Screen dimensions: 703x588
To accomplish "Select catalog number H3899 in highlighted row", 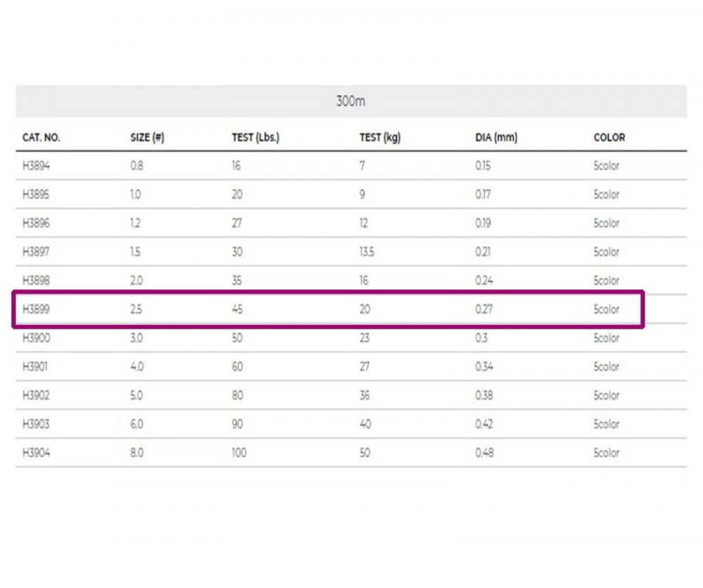I will (37, 309).
